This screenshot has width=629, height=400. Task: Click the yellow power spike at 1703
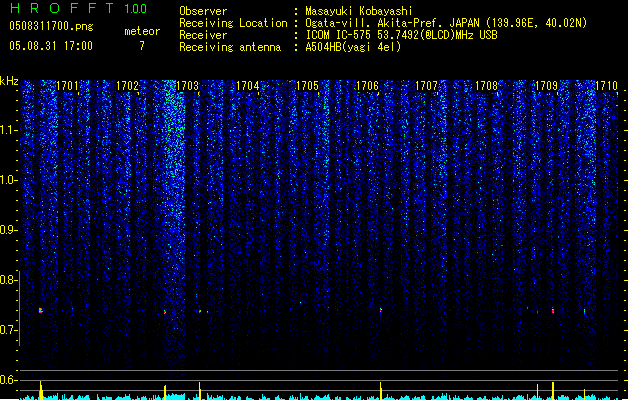click(x=200, y=391)
